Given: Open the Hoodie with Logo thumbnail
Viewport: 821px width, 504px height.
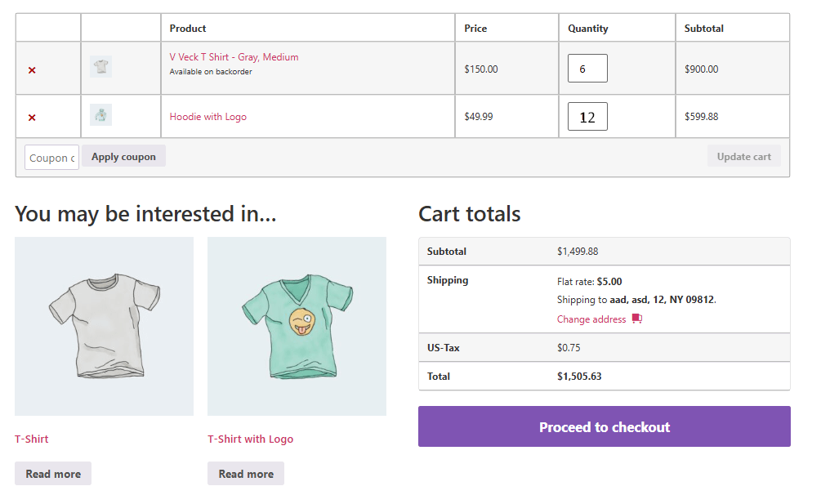Looking at the screenshot, I should tap(100, 114).
